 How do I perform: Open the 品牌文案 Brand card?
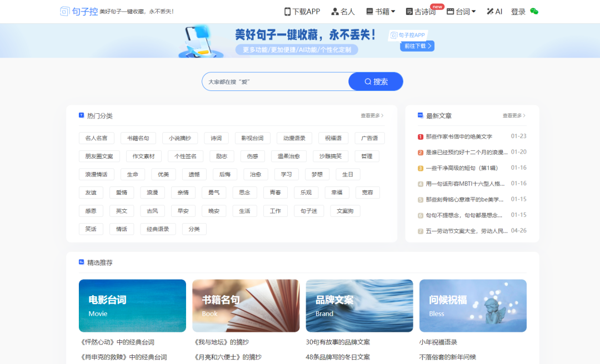coord(359,306)
